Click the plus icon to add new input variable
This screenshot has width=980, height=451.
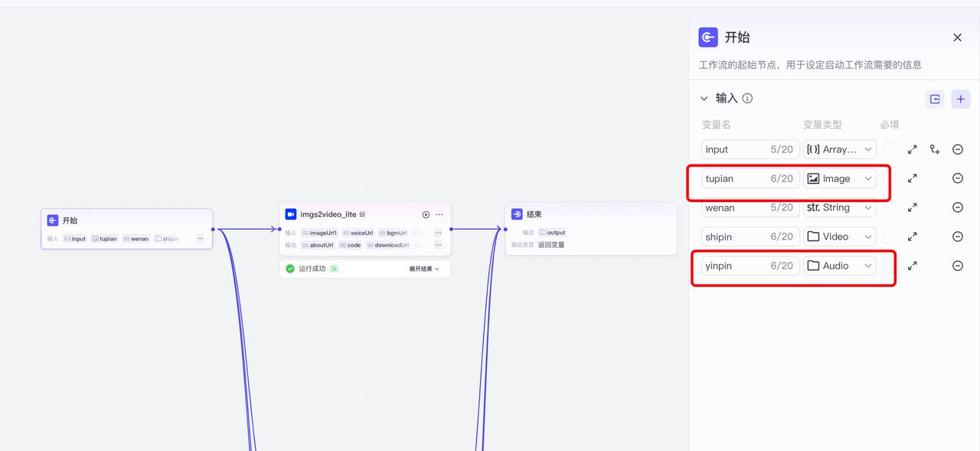click(961, 99)
